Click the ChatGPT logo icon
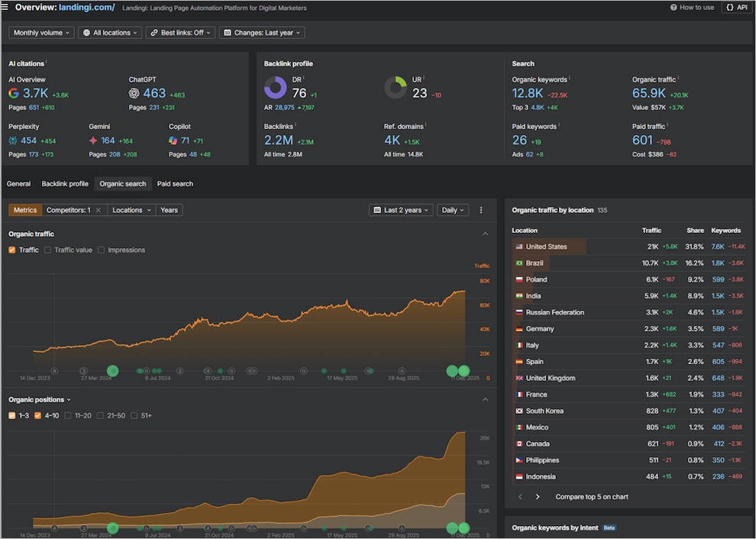756x539 pixels. 134,93
